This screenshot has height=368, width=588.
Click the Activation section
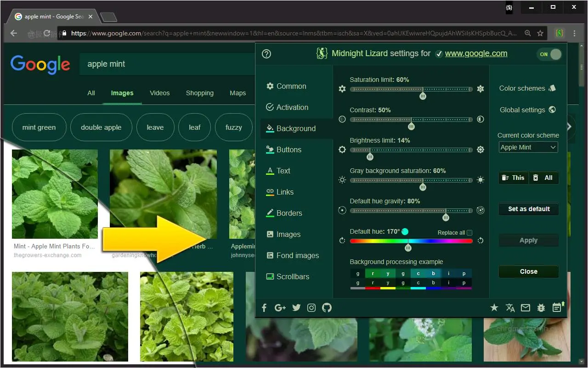[292, 107]
